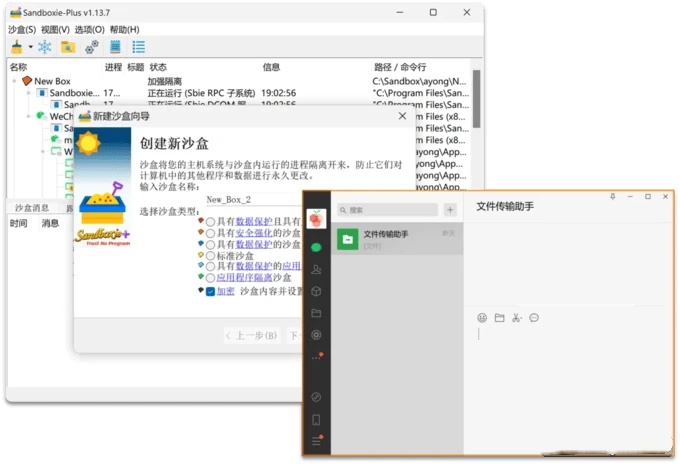Click send file folder icon in chat toolbar
680x464 pixels.
coord(499,318)
